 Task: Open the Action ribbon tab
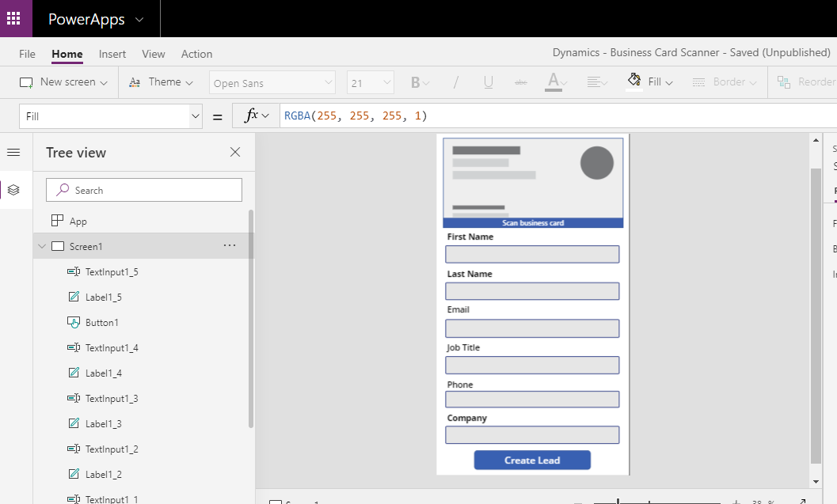[196, 54]
